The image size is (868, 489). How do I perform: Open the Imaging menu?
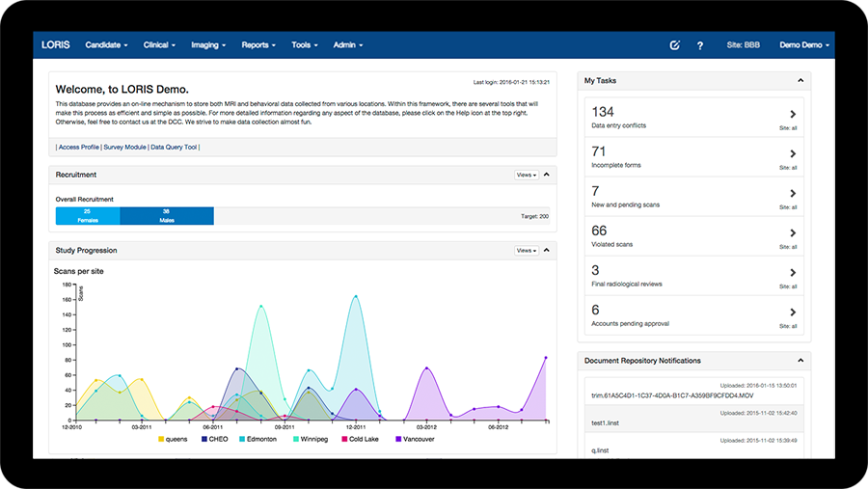click(208, 45)
